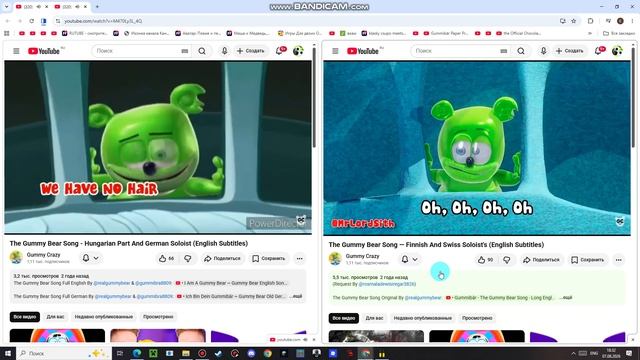Viewport: 640px width, 360px height.
Task: Click 'Создать' button in right pane
Action: click(x=569, y=51)
